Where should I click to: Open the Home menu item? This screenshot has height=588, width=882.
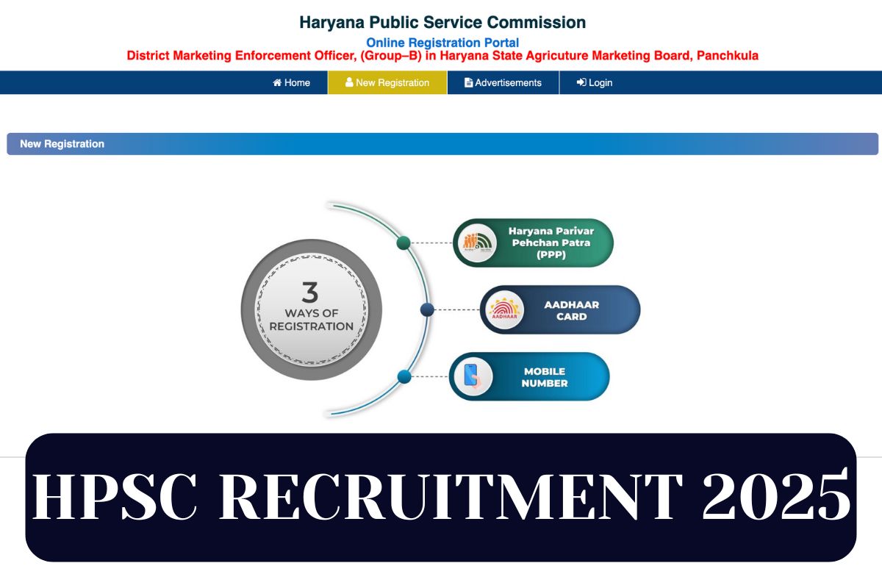[x=291, y=82]
